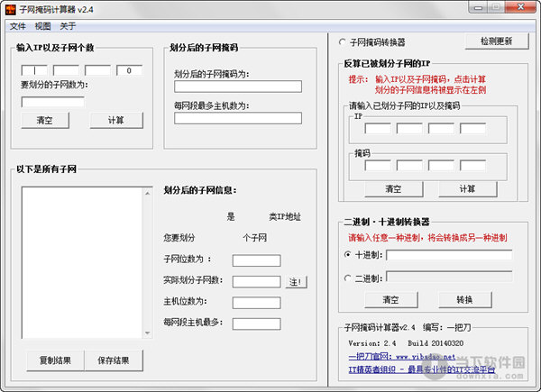The width and height of the screenshot is (541, 392).
Task: Open the 文件 menu
Action: click(17, 26)
